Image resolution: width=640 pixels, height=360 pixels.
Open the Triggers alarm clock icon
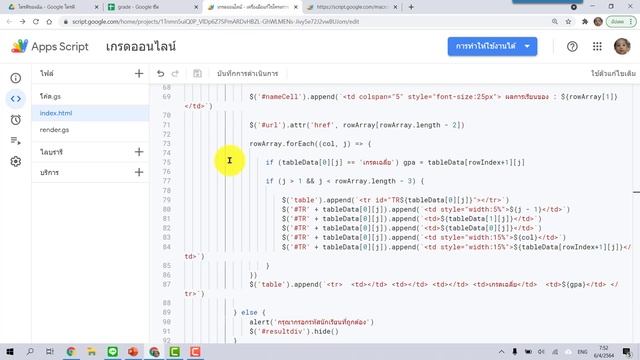pos(16,120)
